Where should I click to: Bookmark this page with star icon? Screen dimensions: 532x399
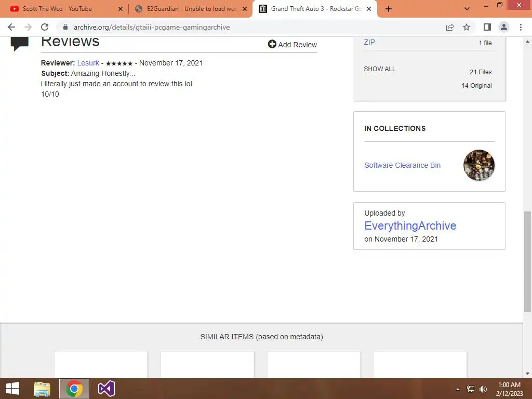467,27
